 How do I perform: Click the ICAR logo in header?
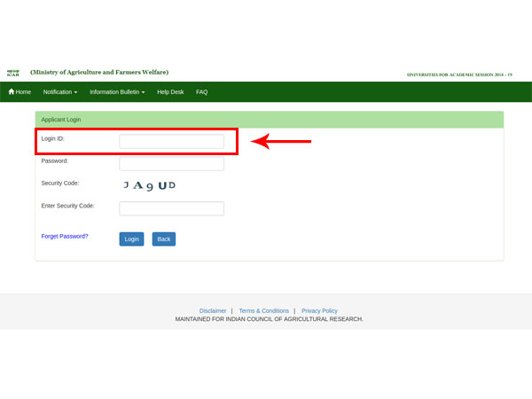click(13, 73)
